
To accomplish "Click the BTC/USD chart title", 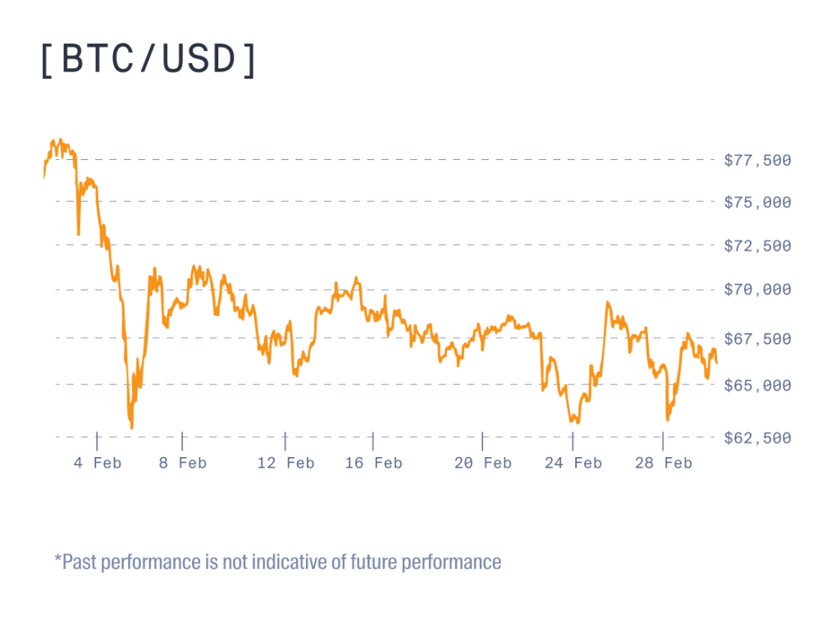I will coord(148,61).
